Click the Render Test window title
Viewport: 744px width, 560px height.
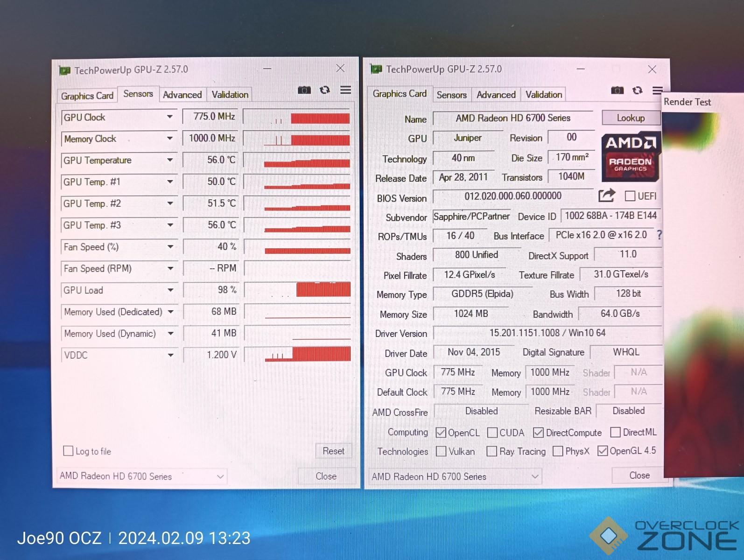point(687,102)
